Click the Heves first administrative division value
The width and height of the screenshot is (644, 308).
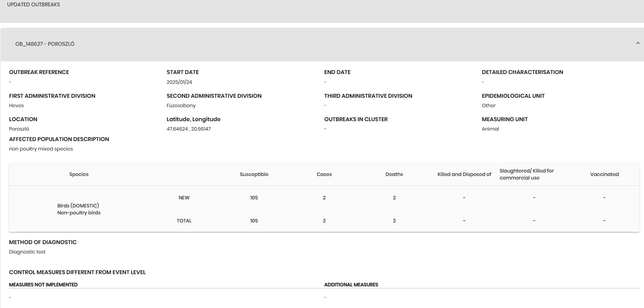16,105
